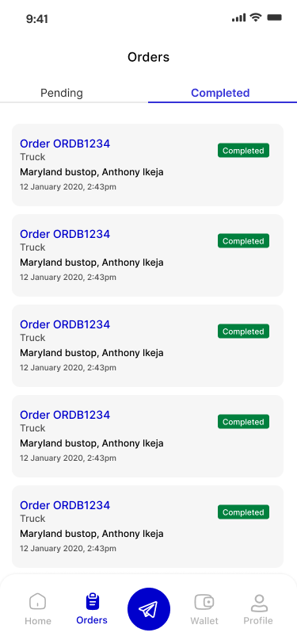The image size is (297, 644).
Task: Open the Wallet icon
Action: click(x=204, y=602)
